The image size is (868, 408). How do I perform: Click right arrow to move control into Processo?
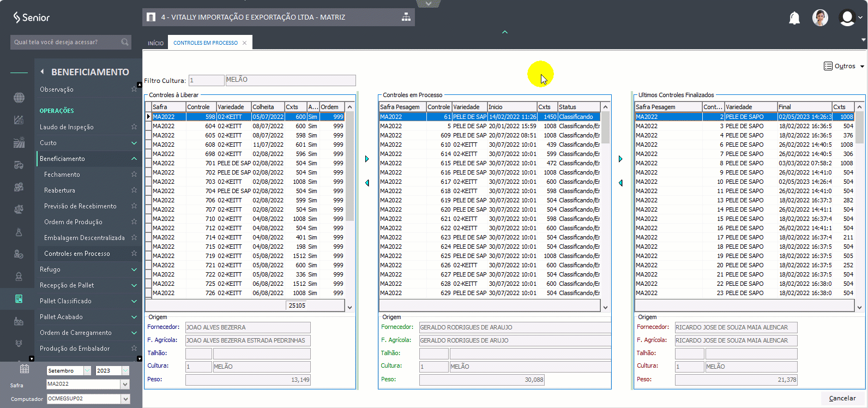[367, 159]
